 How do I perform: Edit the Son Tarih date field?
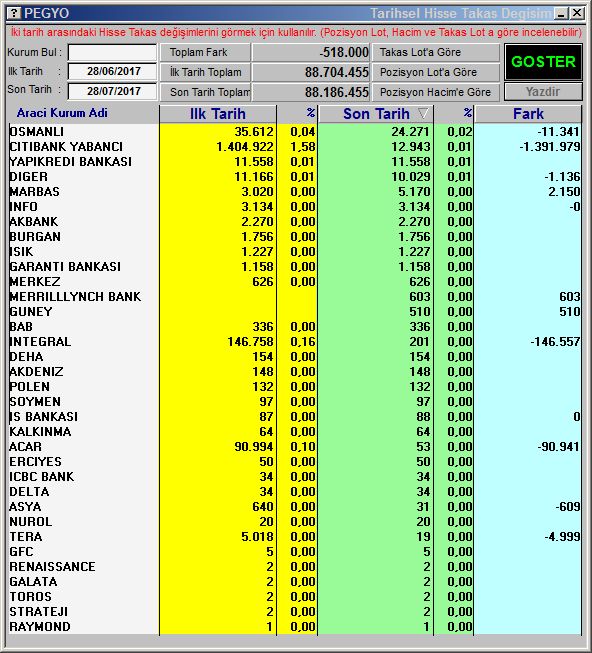pyautogui.click(x=112, y=91)
